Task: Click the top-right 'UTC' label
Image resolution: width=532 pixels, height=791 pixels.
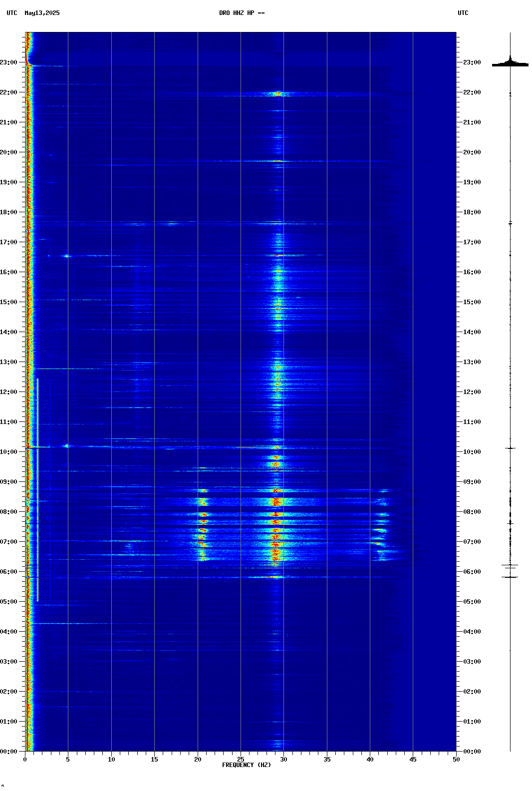Action: coord(463,13)
